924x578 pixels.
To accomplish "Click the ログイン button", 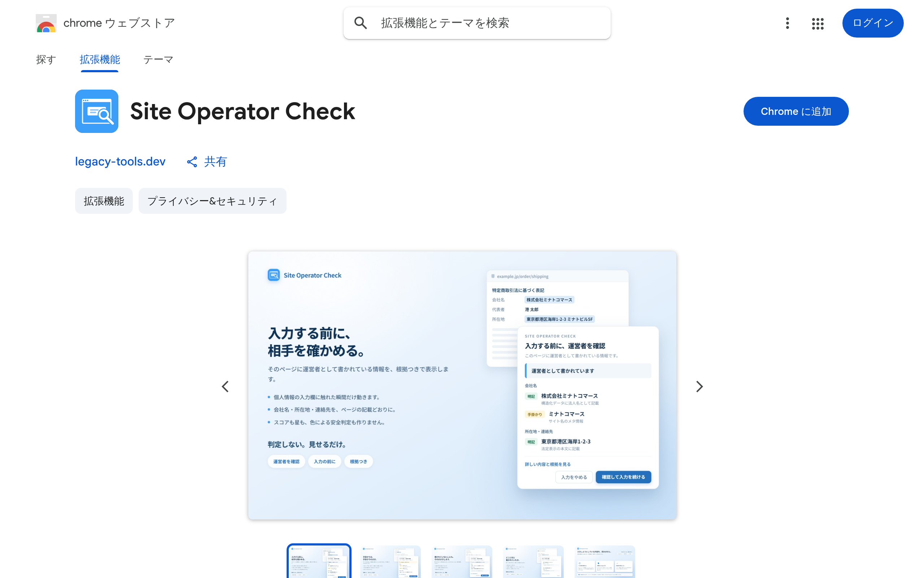I will [873, 23].
